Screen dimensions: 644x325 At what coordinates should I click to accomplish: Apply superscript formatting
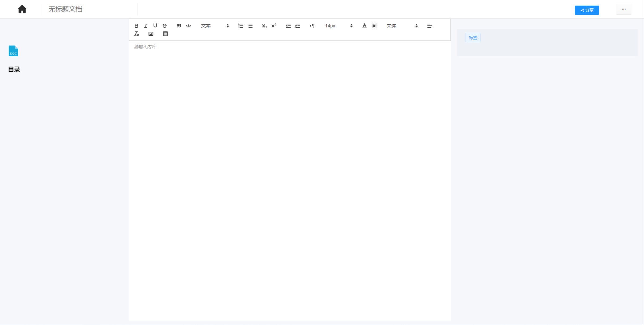click(x=274, y=26)
